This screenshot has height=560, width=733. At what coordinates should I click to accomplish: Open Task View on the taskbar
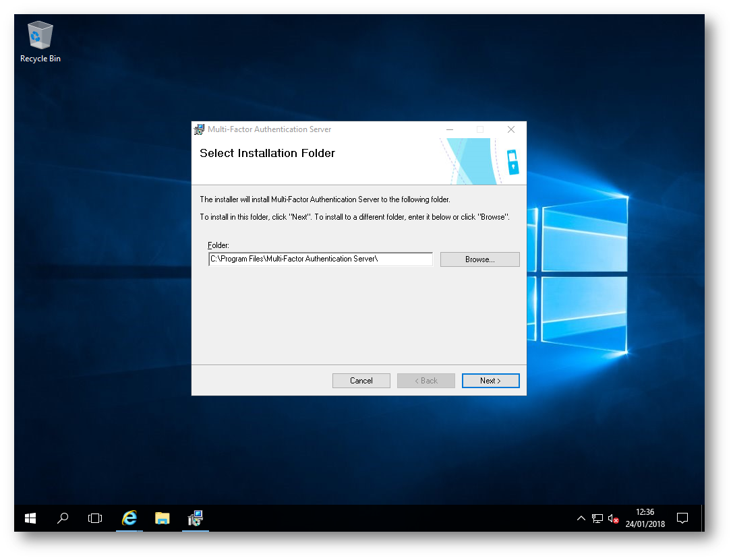(95, 518)
